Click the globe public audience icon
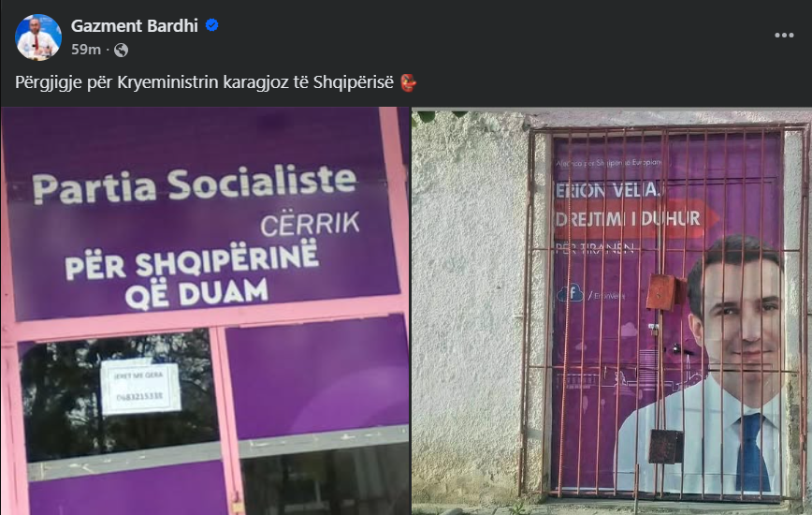 tap(122, 50)
